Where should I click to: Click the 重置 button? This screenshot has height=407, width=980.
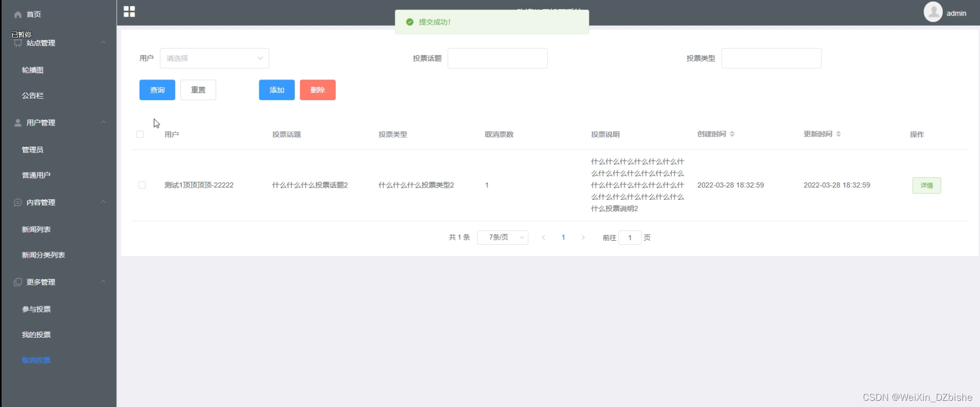pyautogui.click(x=198, y=90)
